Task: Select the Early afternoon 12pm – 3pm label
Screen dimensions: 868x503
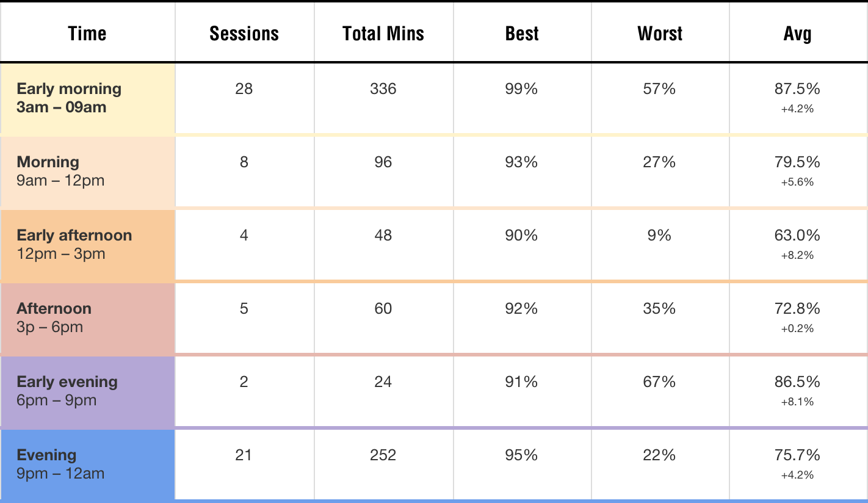Action: [x=74, y=244]
